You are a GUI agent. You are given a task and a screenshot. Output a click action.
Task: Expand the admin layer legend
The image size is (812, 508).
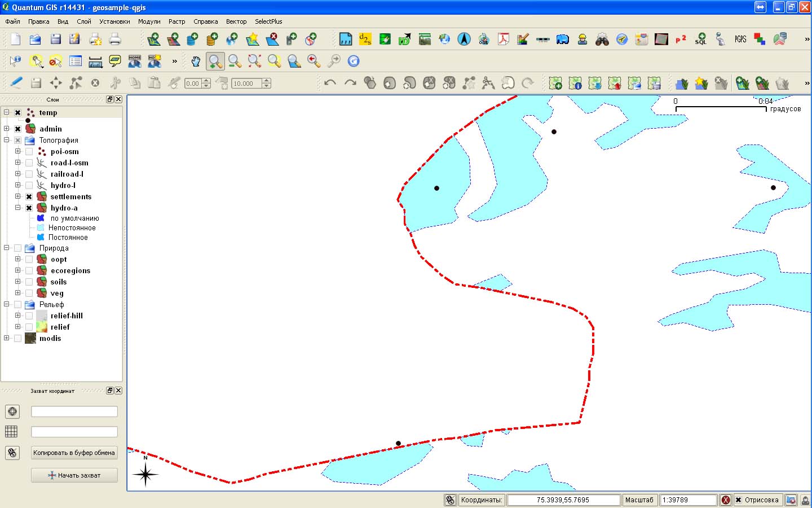pos(7,129)
